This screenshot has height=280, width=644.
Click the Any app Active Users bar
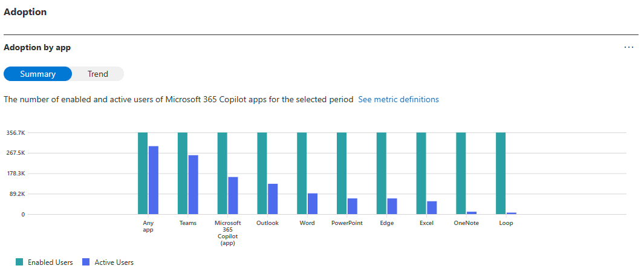pyautogui.click(x=154, y=180)
